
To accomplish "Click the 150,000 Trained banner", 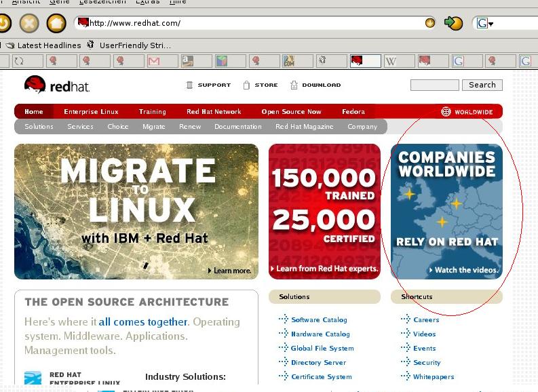I will point(324,212).
